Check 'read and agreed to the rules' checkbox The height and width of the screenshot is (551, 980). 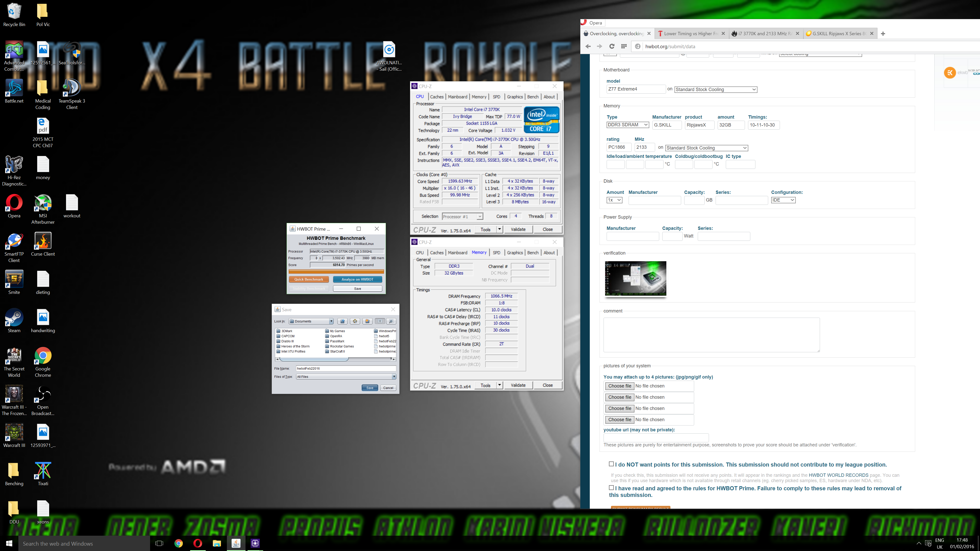pos(611,487)
